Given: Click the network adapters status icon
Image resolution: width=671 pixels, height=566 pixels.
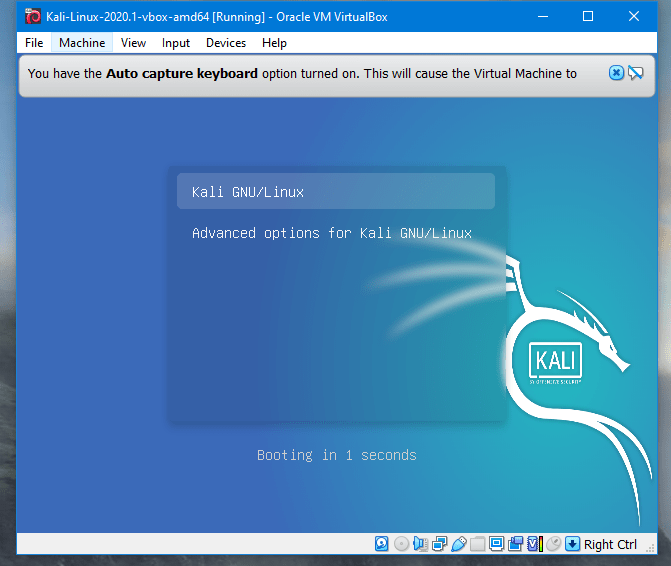Looking at the screenshot, I should tap(440, 544).
